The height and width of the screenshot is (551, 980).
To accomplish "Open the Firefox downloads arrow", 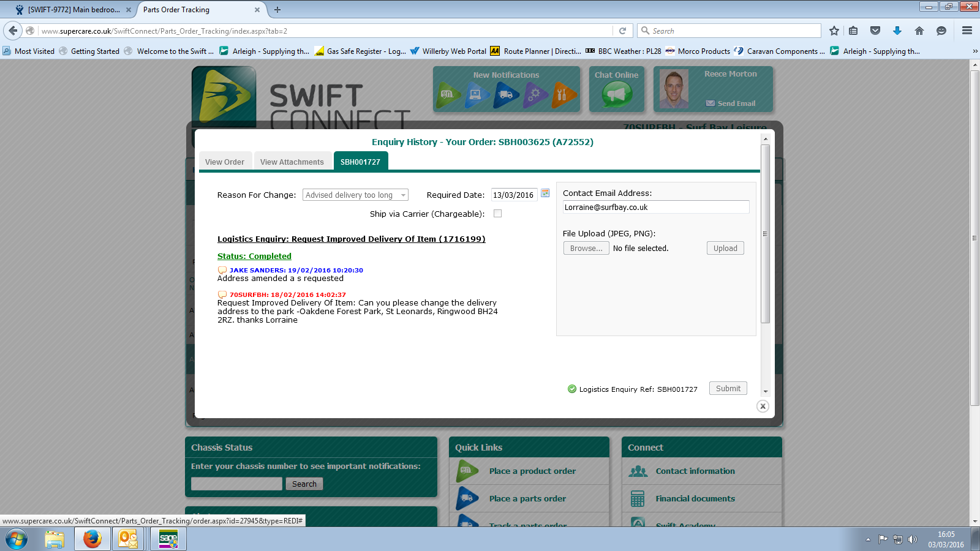I will [x=897, y=31].
